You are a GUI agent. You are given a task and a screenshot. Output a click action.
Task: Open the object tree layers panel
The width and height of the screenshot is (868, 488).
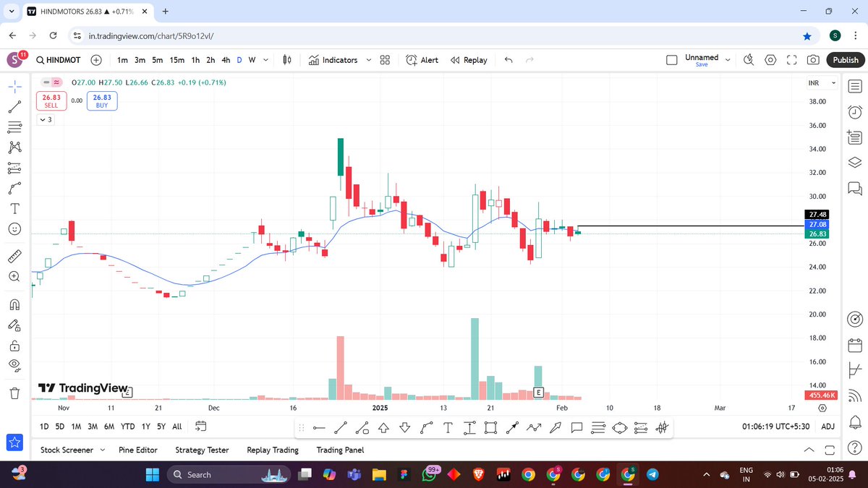pos(854,162)
